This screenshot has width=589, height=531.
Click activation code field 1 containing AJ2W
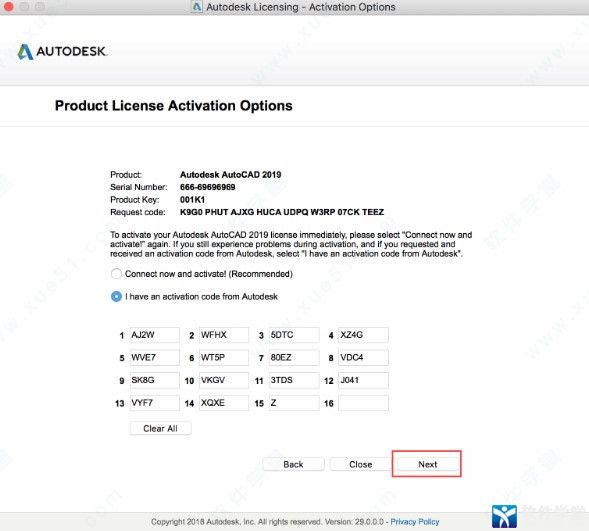pos(154,335)
